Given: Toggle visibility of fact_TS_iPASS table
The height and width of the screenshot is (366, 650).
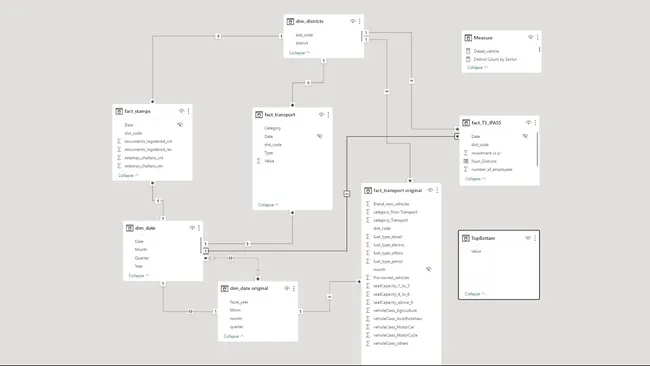Looking at the screenshot, I should click(528, 123).
